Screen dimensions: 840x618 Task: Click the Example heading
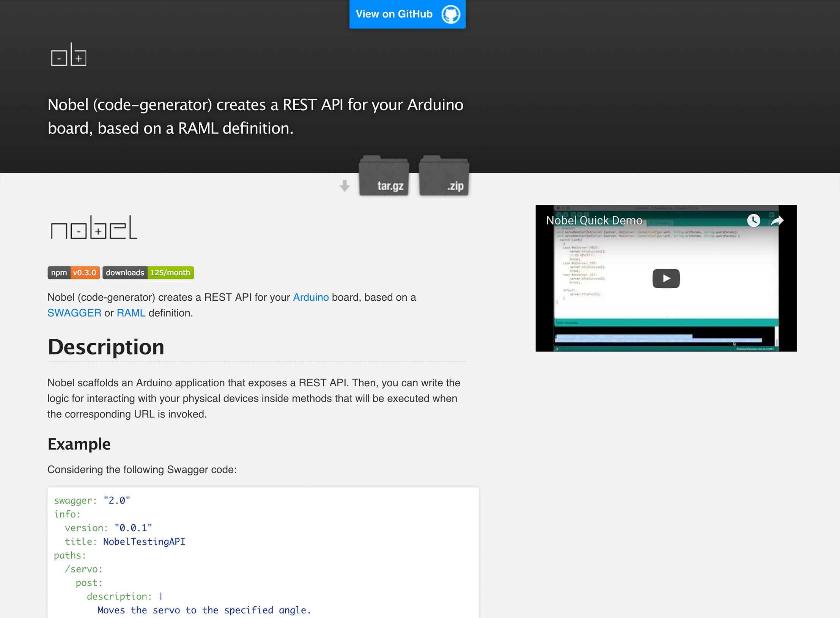click(79, 444)
